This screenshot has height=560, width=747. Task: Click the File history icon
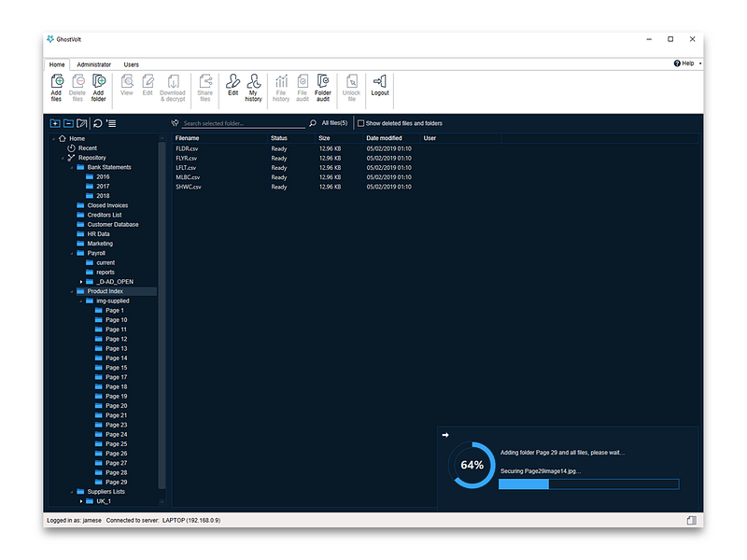tap(281, 88)
